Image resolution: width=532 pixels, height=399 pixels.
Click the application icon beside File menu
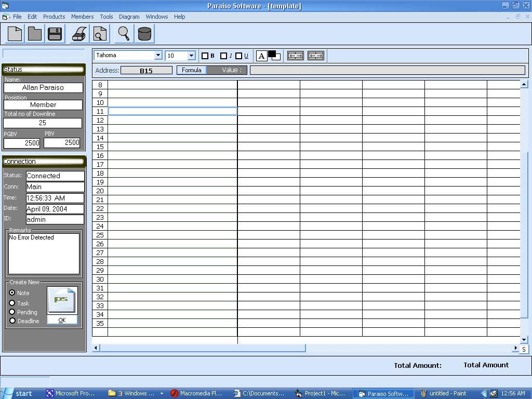coord(6,17)
